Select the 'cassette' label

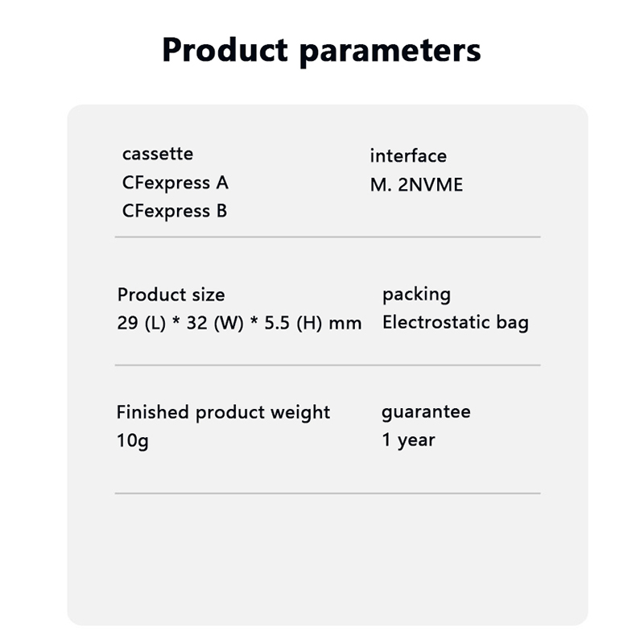[158, 154]
